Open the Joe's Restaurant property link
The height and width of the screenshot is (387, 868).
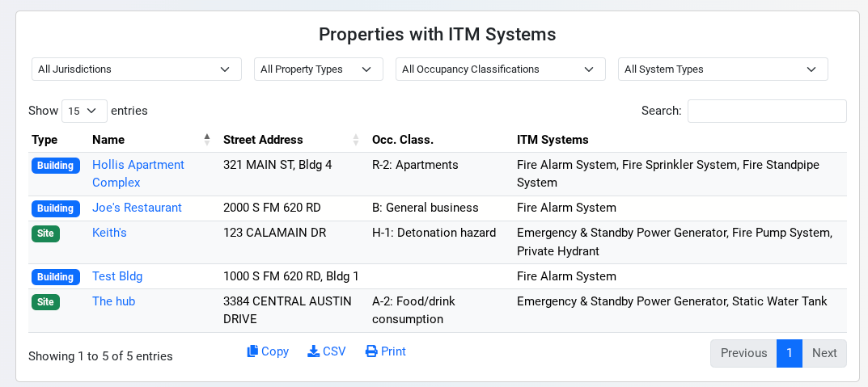coord(137,208)
